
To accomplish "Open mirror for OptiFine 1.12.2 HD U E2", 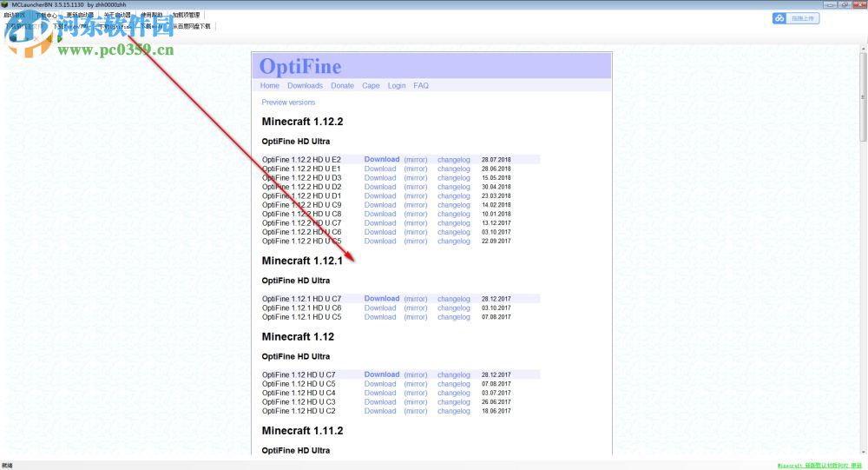I will [x=416, y=160].
